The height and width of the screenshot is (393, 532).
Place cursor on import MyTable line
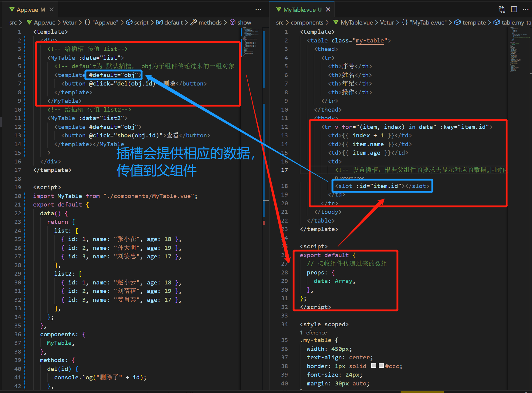[115, 196]
